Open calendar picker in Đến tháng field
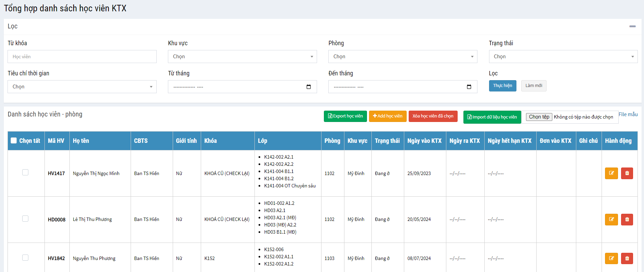Screen dimensions: 644x272 tap(469, 87)
